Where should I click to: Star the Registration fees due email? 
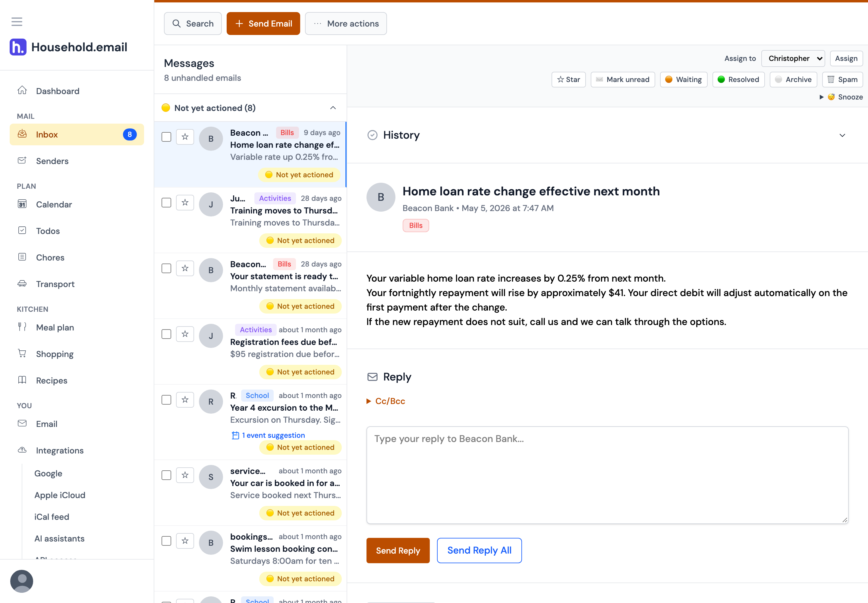[185, 334]
